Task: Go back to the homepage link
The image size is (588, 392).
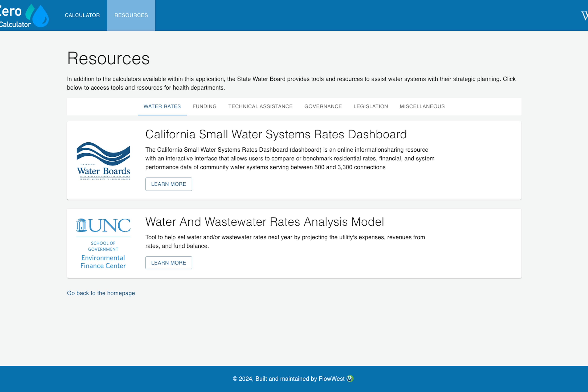Action: pyautogui.click(x=101, y=293)
